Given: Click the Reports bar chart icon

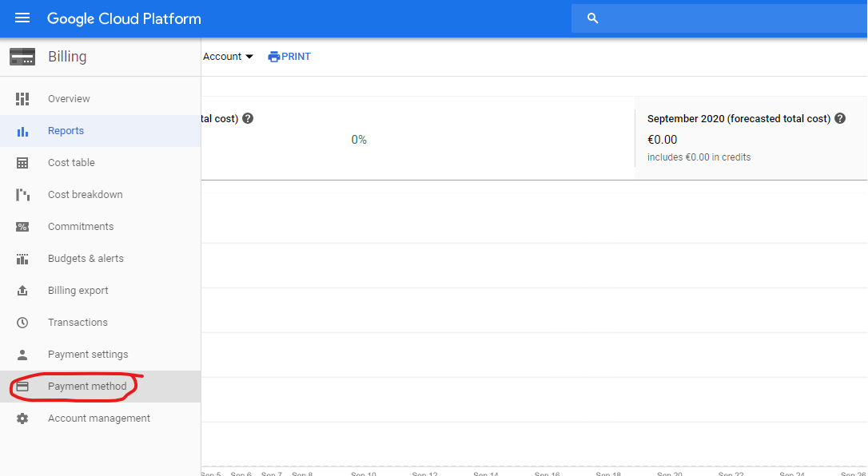Looking at the screenshot, I should pos(22,131).
